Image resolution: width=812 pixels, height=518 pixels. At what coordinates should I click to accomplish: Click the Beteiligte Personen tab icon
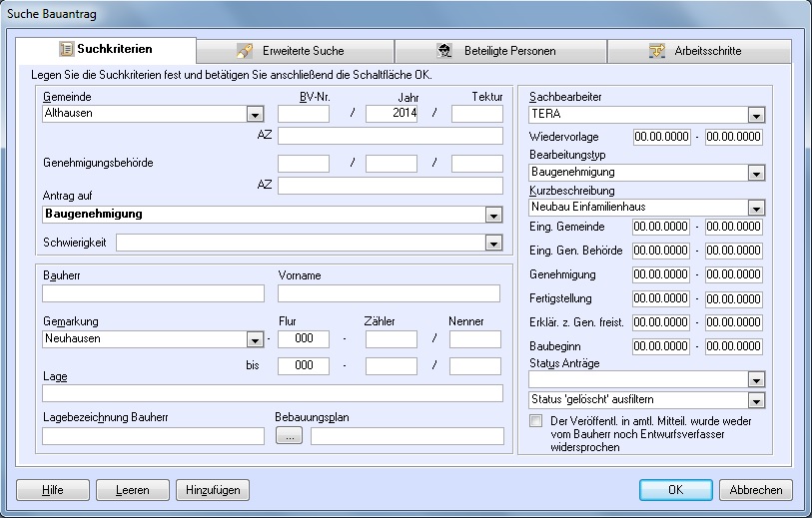(445, 50)
